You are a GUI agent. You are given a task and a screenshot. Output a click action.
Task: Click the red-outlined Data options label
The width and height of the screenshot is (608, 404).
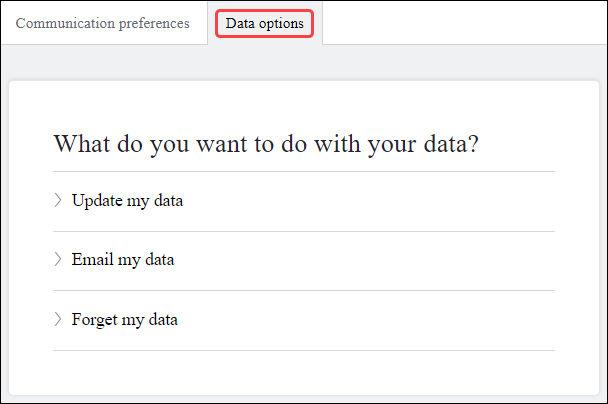click(265, 23)
